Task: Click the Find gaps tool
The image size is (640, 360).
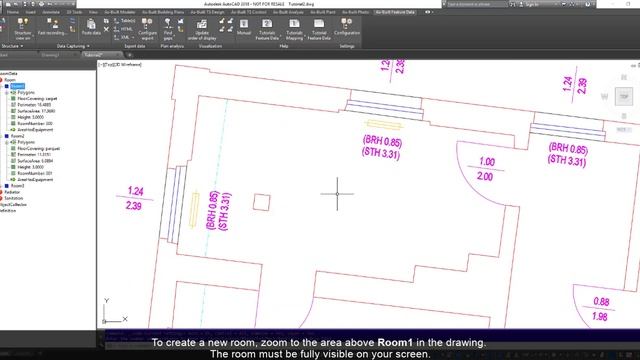Action: [168, 29]
